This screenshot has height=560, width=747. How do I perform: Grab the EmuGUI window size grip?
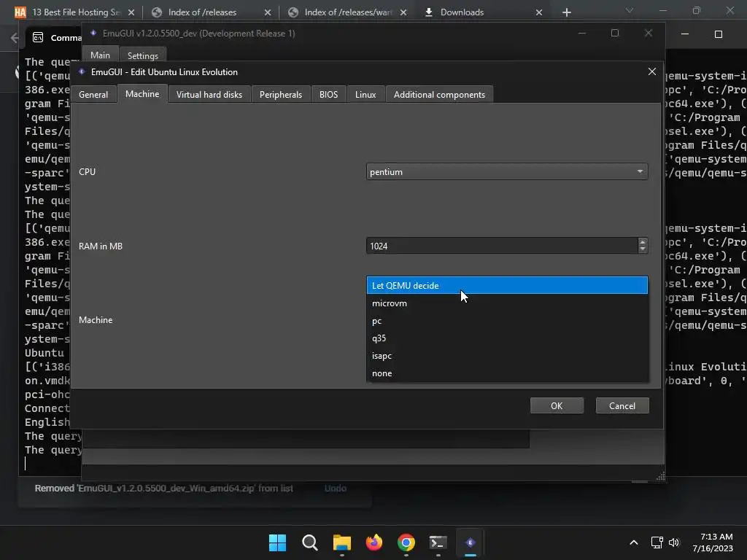(x=660, y=477)
